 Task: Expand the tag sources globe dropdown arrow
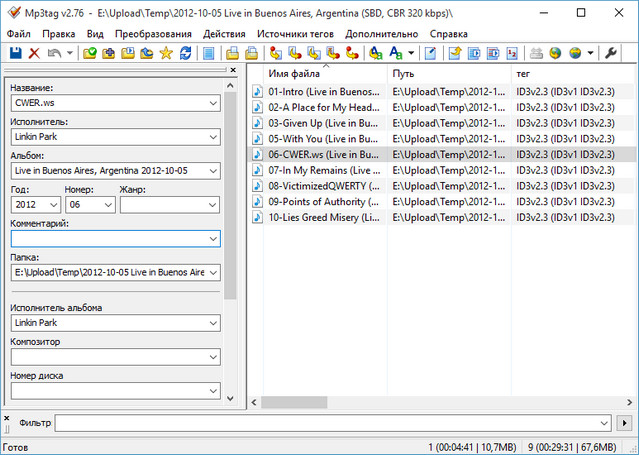coord(590,53)
